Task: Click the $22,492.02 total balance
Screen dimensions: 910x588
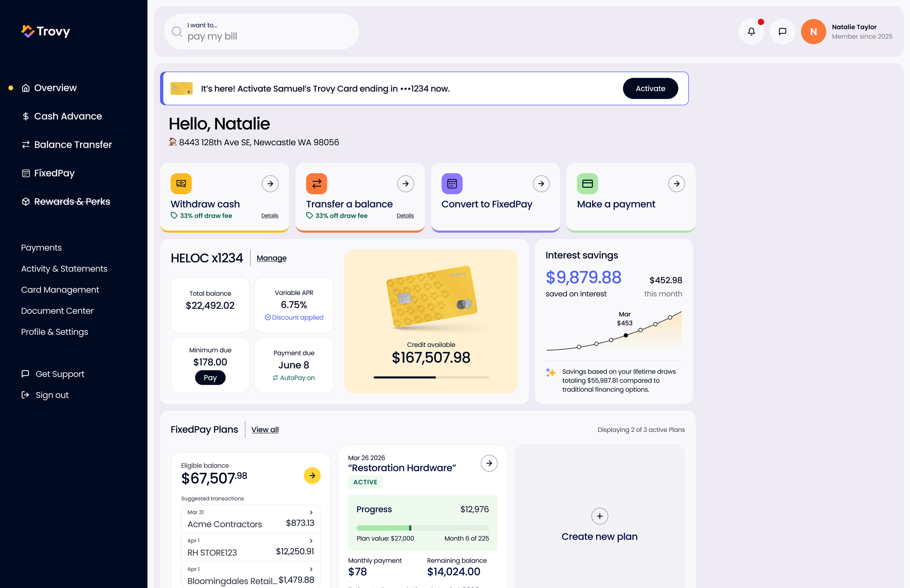Action: [210, 305]
